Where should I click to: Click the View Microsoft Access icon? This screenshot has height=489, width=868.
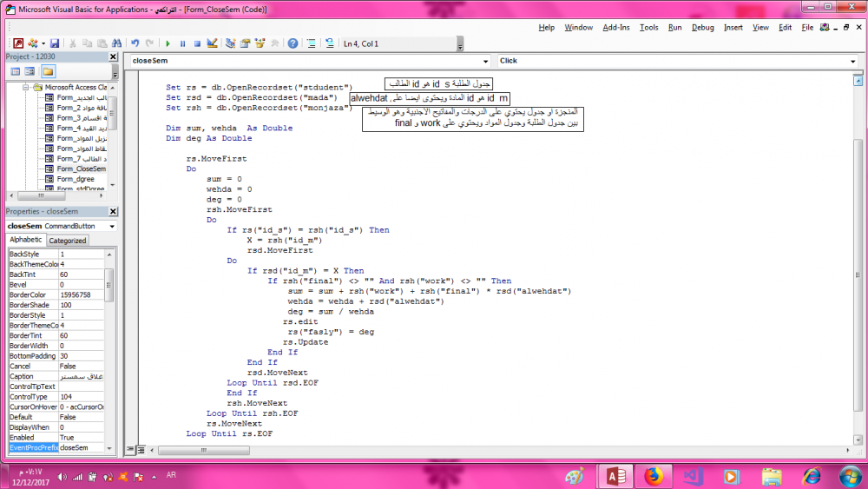pos(18,43)
